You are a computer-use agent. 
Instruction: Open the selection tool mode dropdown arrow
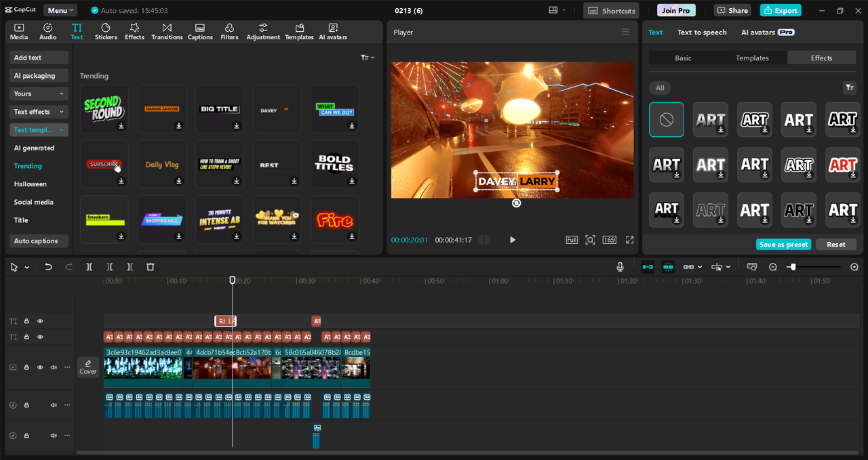coord(27,268)
